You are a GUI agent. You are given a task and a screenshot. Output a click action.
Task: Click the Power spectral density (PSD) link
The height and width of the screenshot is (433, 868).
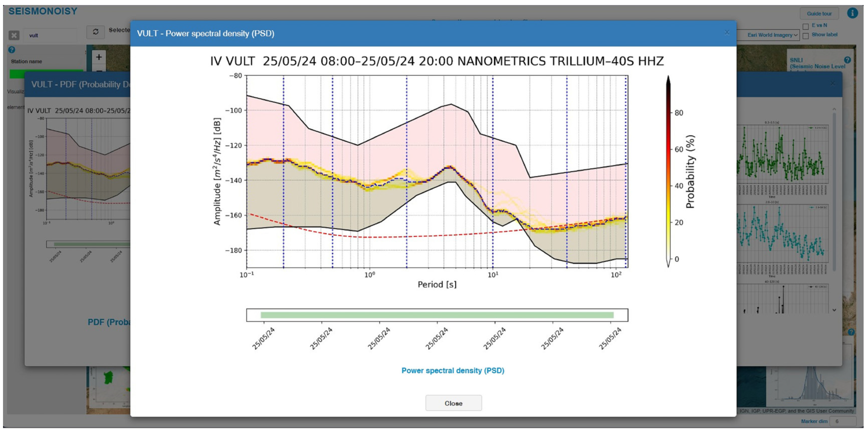tap(453, 370)
